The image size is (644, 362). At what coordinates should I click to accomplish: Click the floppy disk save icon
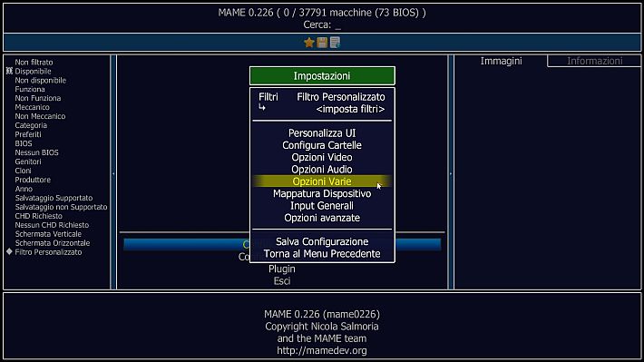pos(322,43)
